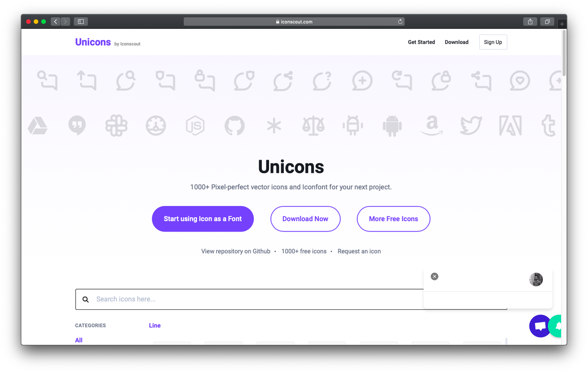Click the Google Hangouts quote icon
Screen dimensions: 588x373
pyautogui.click(x=77, y=126)
